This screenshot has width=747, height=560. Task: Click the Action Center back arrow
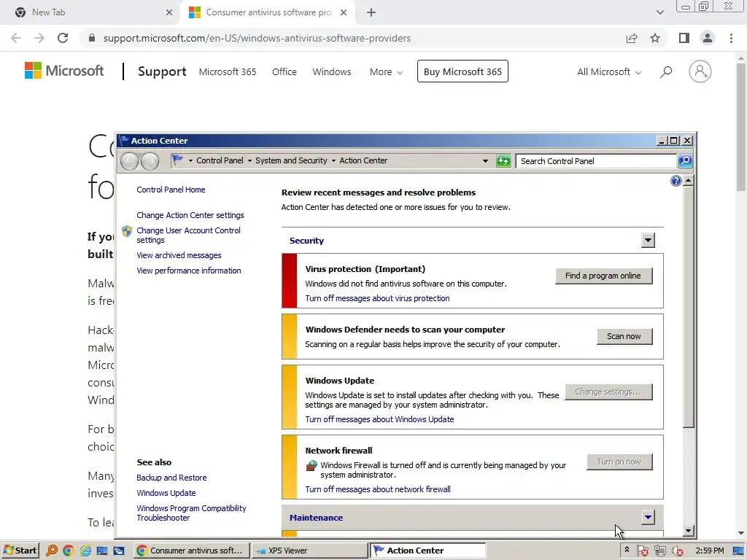pos(129,161)
